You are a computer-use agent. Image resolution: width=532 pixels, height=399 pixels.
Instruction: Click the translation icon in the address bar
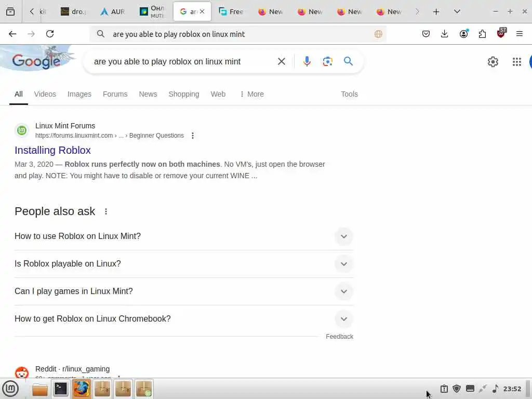click(x=378, y=34)
